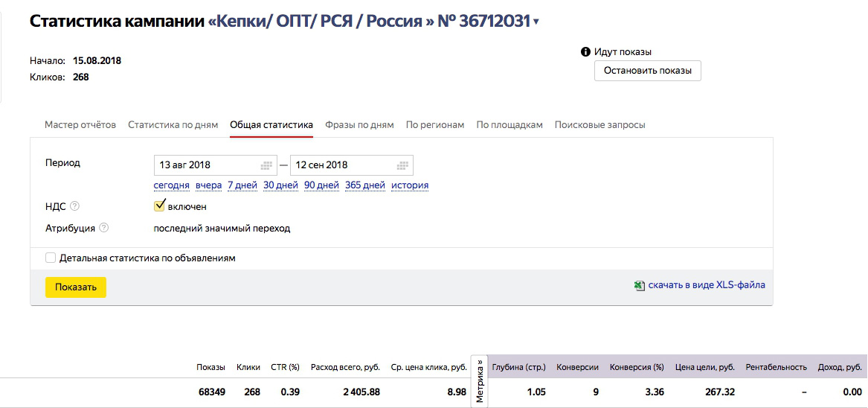Go to the По регионам tab
This screenshot has width=868, height=408.
pyautogui.click(x=435, y=124)
